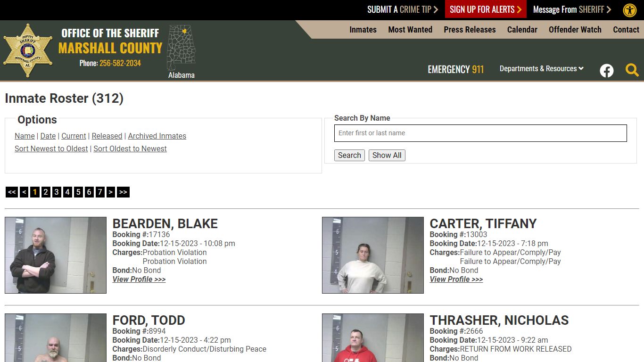Click the Search button
644x362 pixels.
[x=349, y=155]
